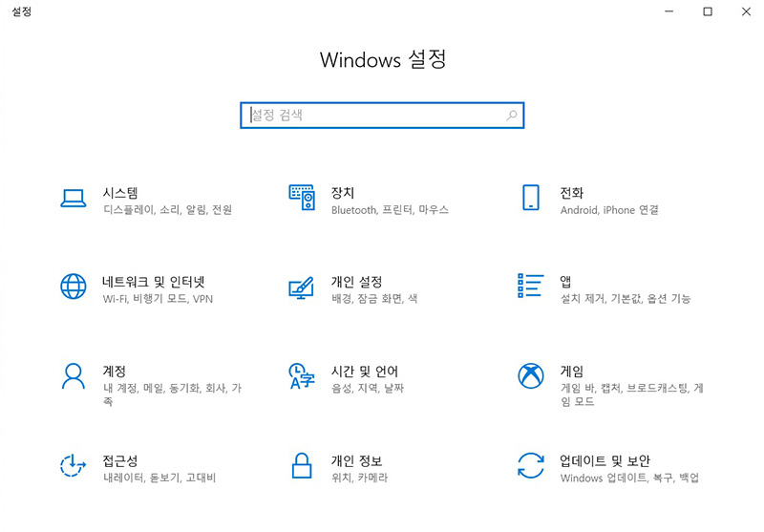
Task: Click the person icon for 계정
Action: click(74, 375)
